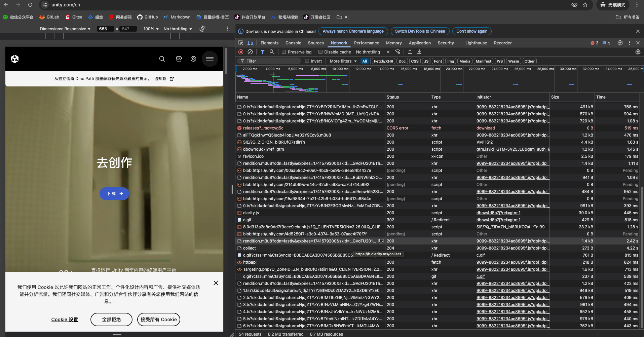Image resolution: width=644 pixels, height=337 pixels.
Task: Open the Performance tab
Action: click(x=366, y=43)
